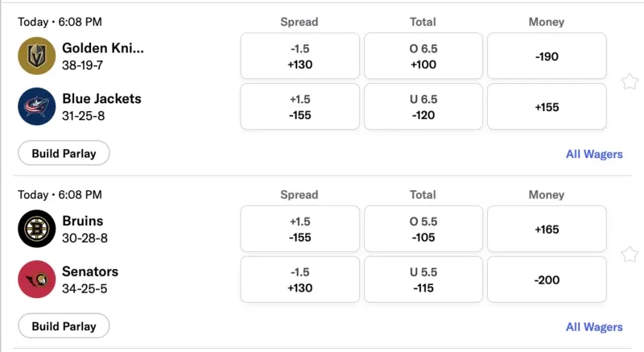Favorite the Golden Knights vs Blue Jackets game

click(630, 81)
